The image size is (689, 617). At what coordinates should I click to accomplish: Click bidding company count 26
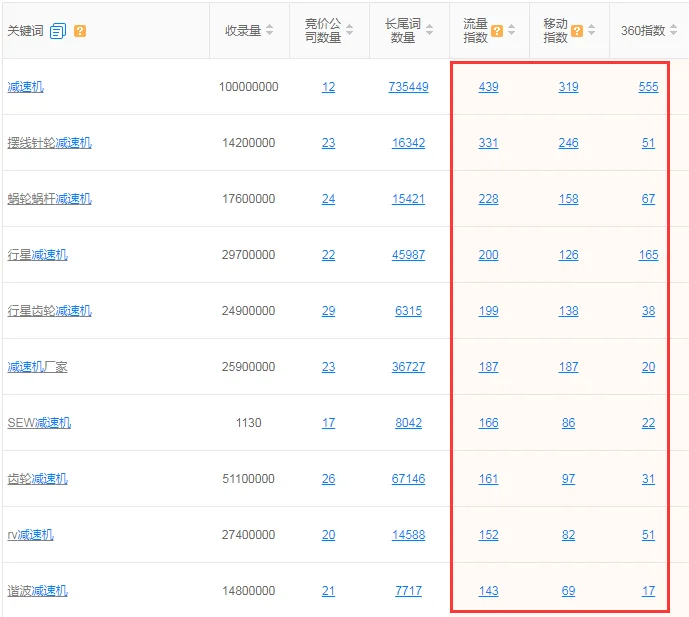pos(328,479)
